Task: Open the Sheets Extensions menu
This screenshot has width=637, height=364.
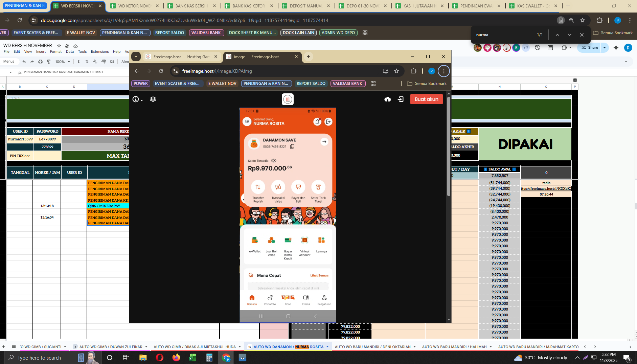Action: click(100, 52)
